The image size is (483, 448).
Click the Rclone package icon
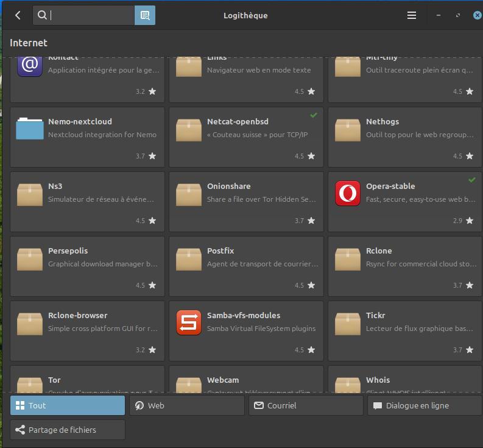click(x=347, y=259)
